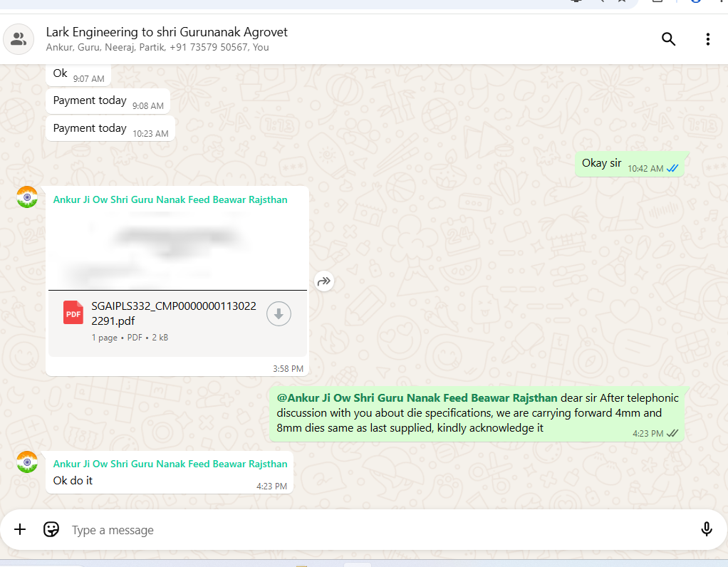Open group info via the Lark Engineering title
The image size is (728, 567).
[x=167, y=32]
